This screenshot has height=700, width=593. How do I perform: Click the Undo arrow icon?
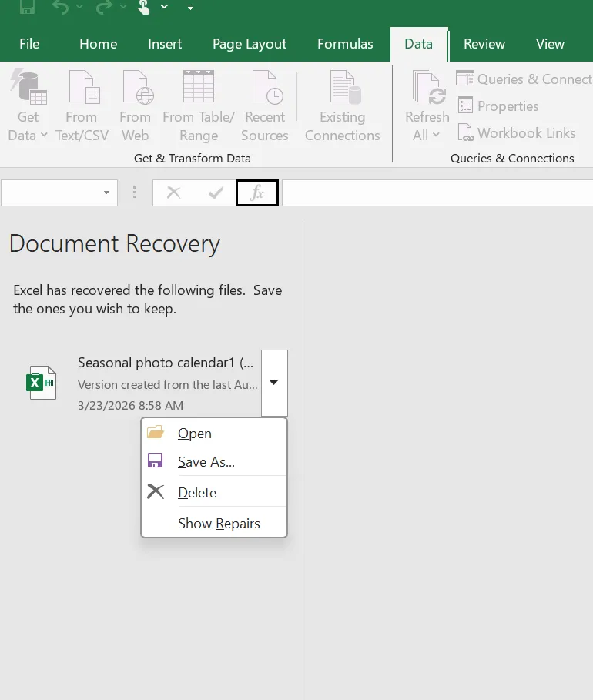[61, 7]
